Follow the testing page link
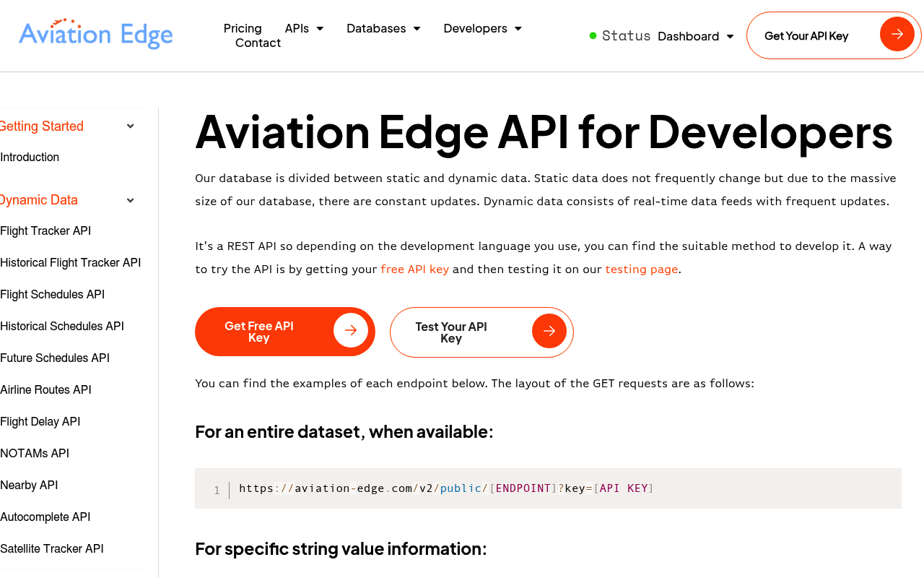Image resolution: width=924 pixels, height=578 pixels. click(x=642, y=269)
